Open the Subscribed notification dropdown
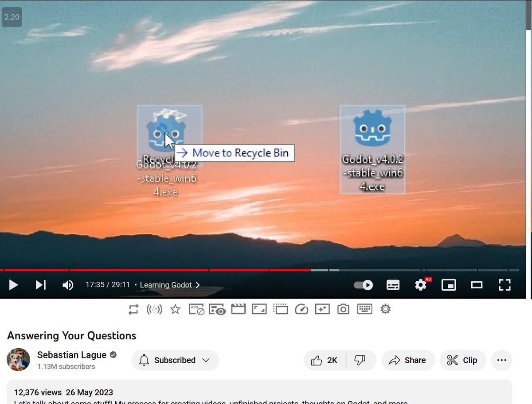Viewport: 532px width, 404px height. [175, 360]
